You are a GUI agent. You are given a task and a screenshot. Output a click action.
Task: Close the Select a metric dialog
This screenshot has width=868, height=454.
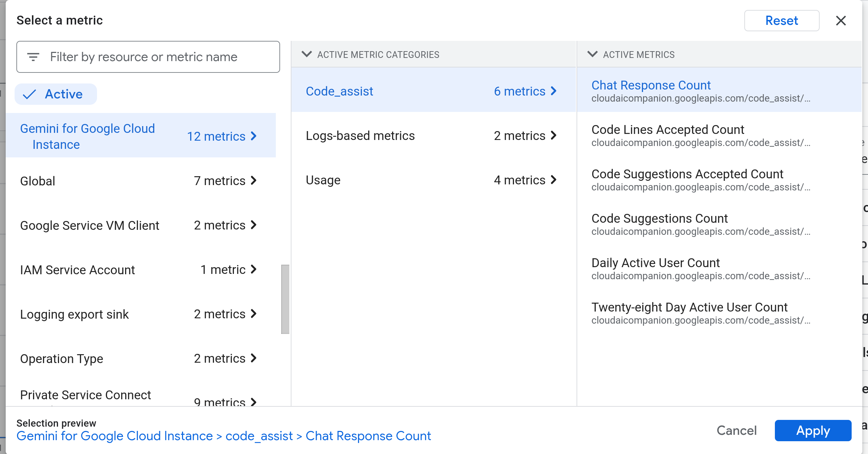pyautogui.click(x=841, y=21)
